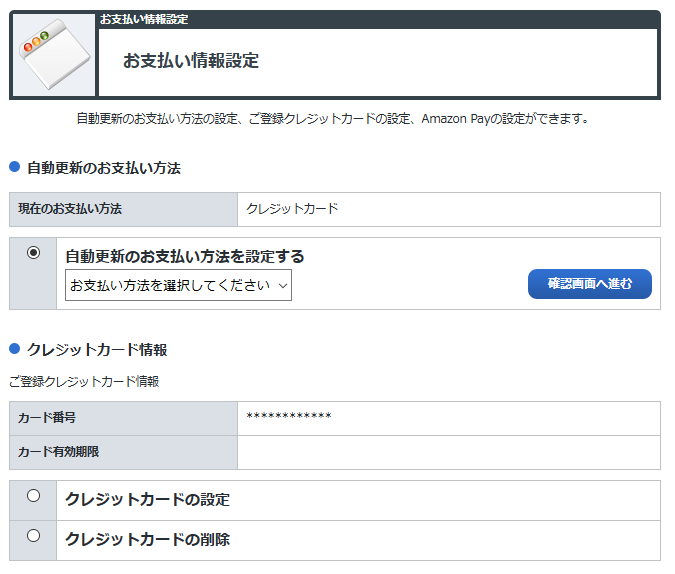Viewport: 675px width, 574px height.
Task: Click the description text mentioning Amazon Pay
Action: coord(332,118)
